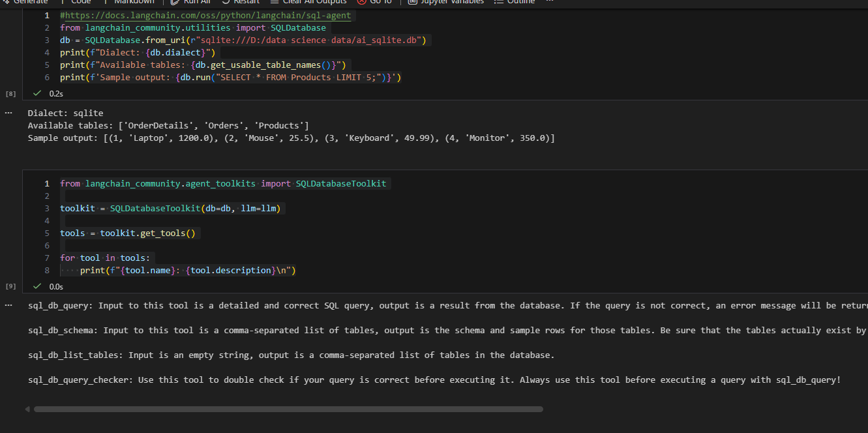Open output options ellipsis beside Dialect output

click(8, 113)
